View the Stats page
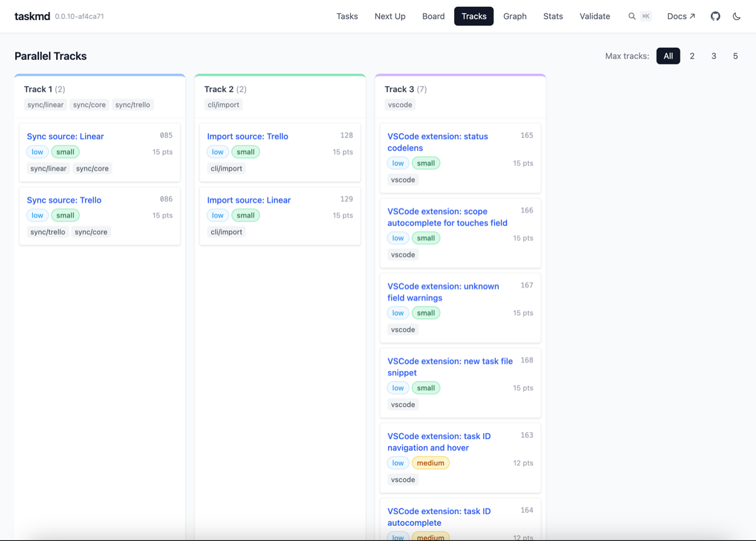 click(x=553, y=16)
